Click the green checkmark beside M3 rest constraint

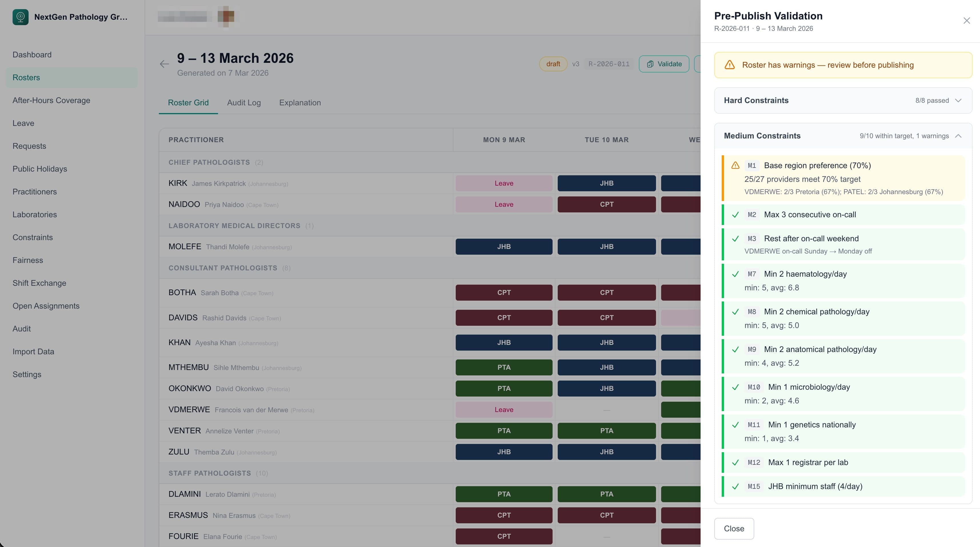pyautogui.click(x=735, y=239)
